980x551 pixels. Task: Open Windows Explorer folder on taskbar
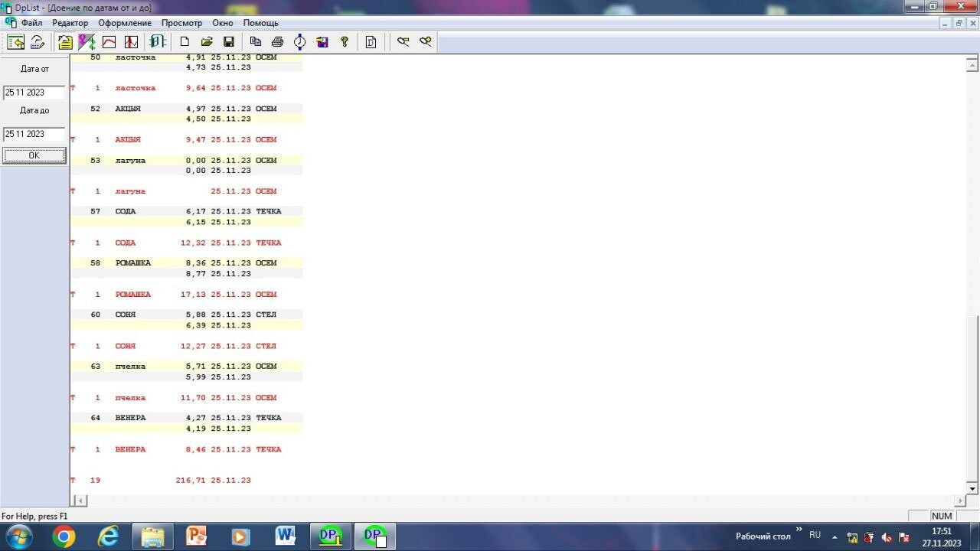point(153,536)
